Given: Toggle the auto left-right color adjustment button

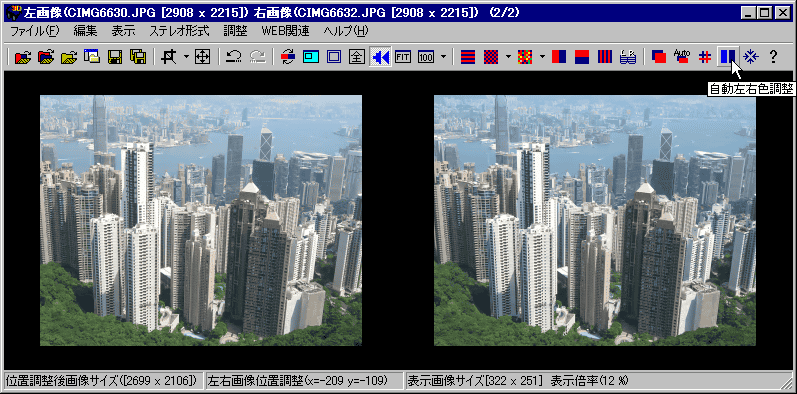Looking at the screenshot, I should 727,57.
